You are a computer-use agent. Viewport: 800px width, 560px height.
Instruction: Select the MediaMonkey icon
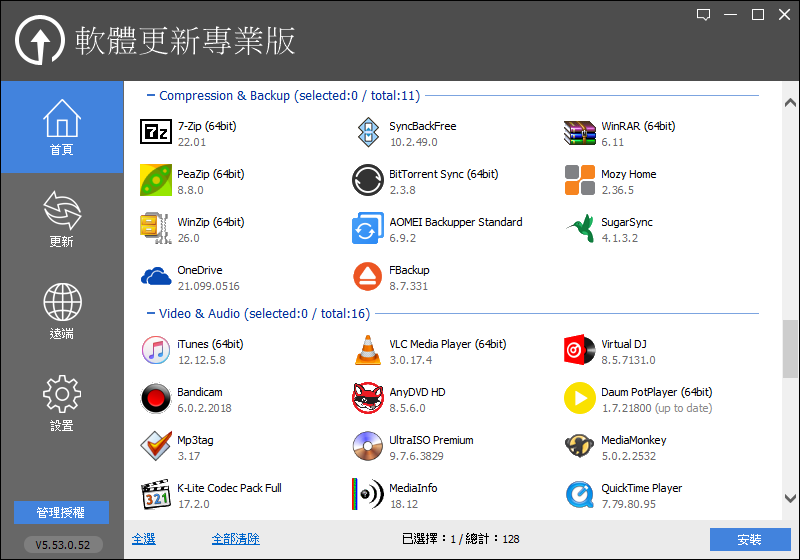580,446
